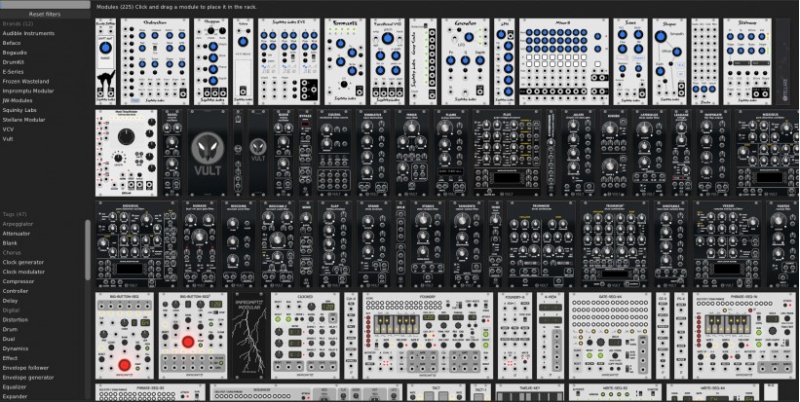Select the Dual tag
Viewport: 800px width, 402px height.
[9, 339]
